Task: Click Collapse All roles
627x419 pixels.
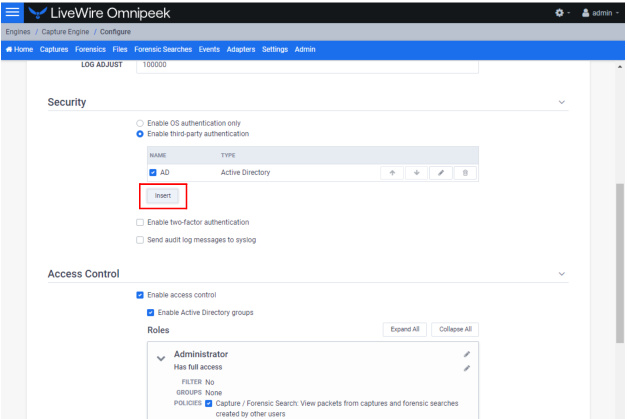Action: [455, 329]
